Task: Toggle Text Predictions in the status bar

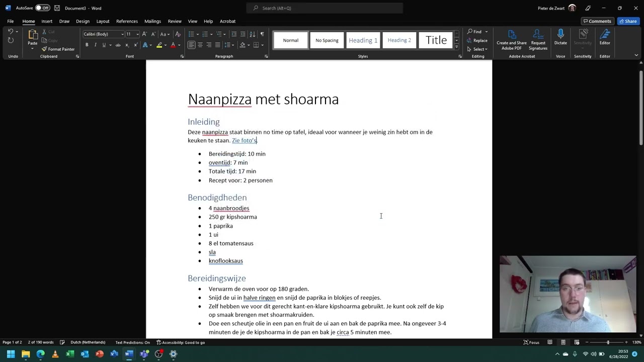Action: point(132,342)
